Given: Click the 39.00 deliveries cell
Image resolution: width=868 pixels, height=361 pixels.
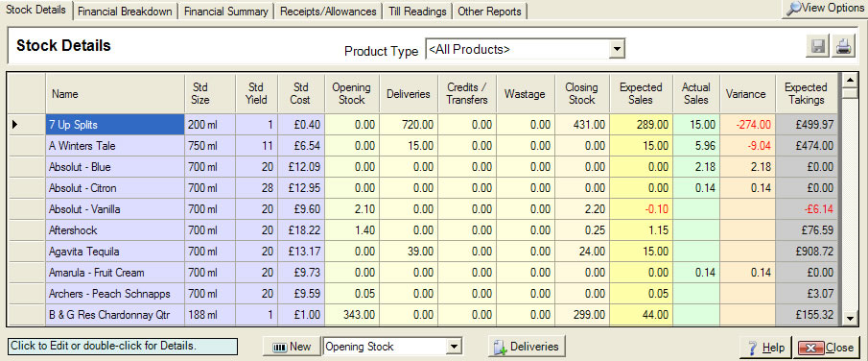Looking at the screenshot, I should [x=409, y=252].
